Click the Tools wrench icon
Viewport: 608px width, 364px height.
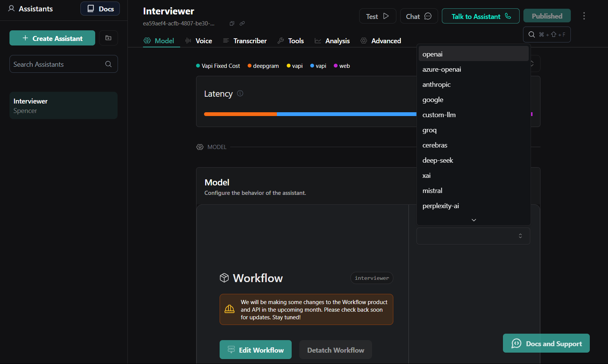tap(281, 40)
